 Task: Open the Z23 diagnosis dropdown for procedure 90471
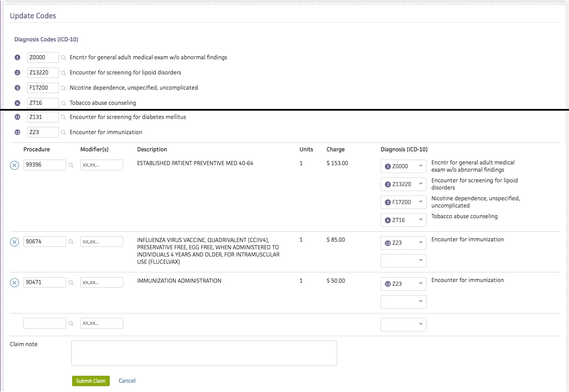click(x=403, y=284)
